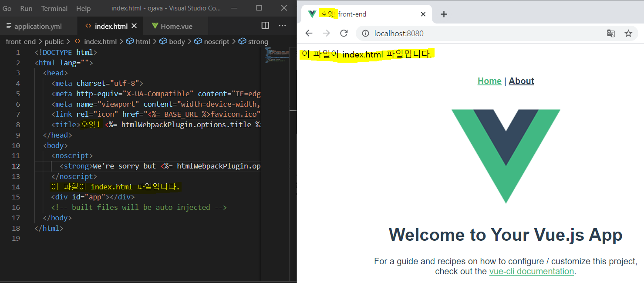Click the Vue icon on Home.vue tab
Viewport: 644px width, 283px height.
155,26
